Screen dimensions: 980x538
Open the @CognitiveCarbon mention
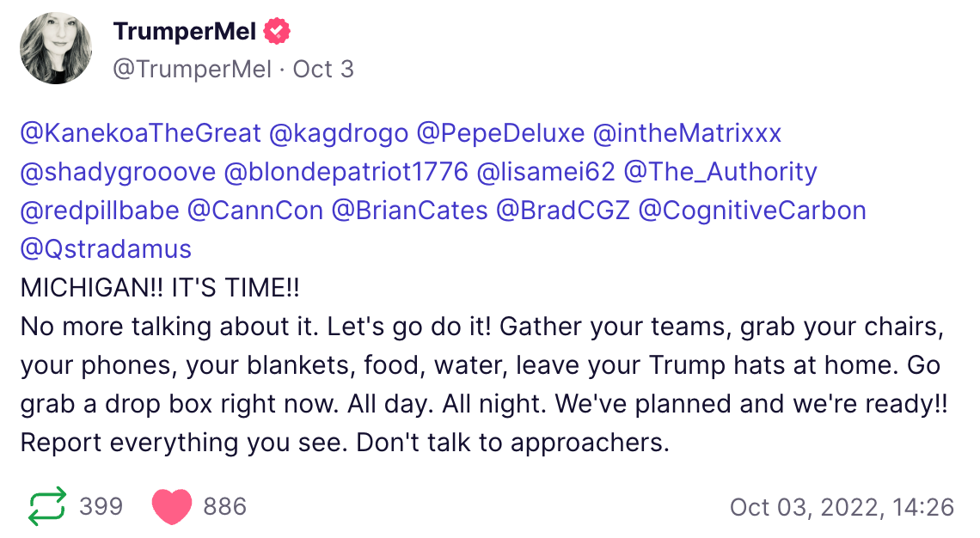(752, 211)
